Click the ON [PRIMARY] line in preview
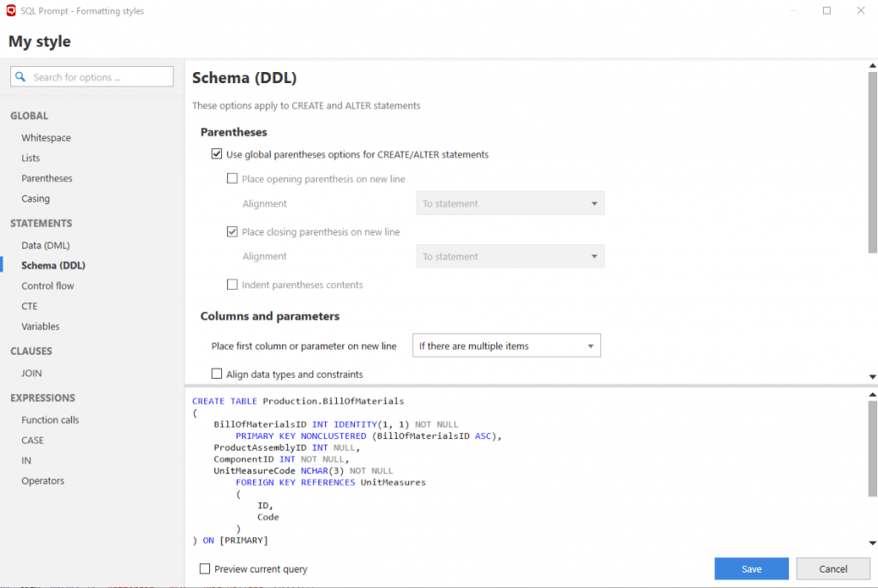 click(230, 540)
